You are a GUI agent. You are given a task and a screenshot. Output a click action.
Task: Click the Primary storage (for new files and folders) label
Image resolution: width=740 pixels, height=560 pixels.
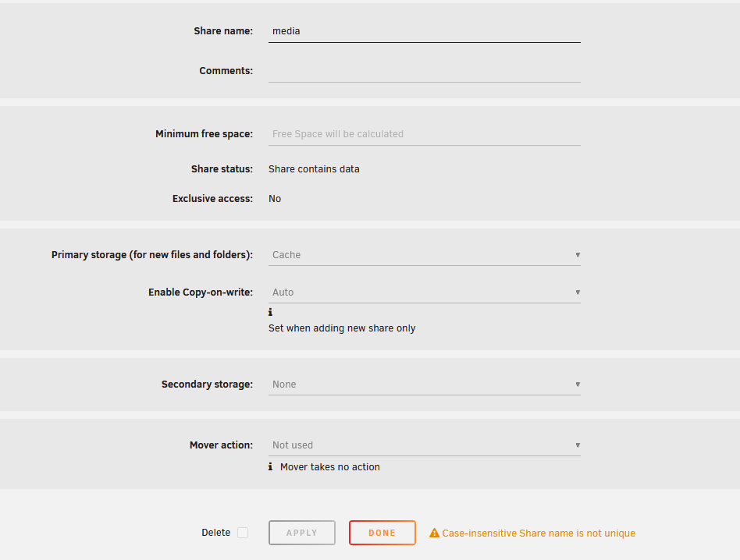152,254
